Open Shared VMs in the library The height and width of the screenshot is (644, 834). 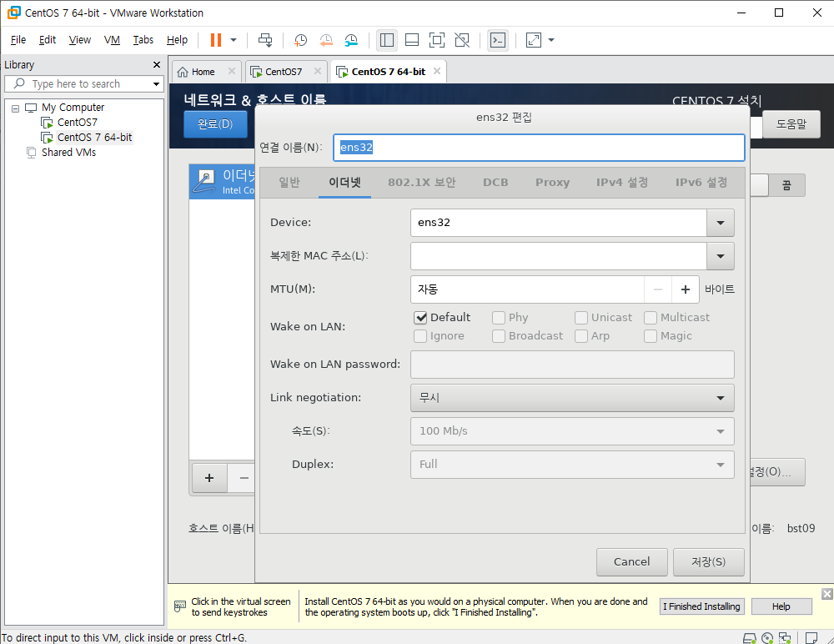68,152
